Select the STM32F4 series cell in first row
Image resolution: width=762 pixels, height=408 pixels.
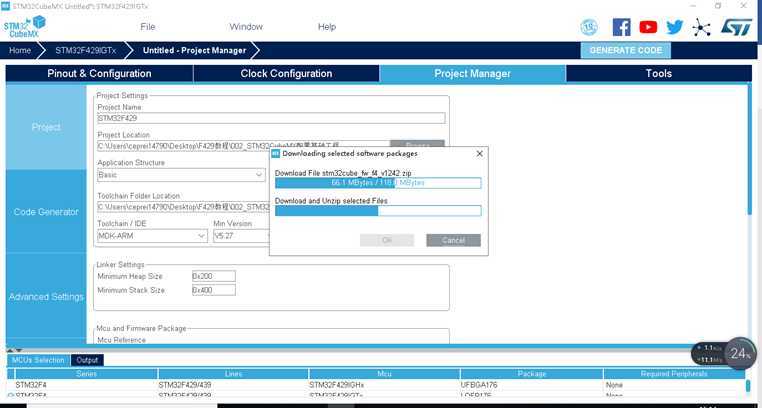click(31, 385)
